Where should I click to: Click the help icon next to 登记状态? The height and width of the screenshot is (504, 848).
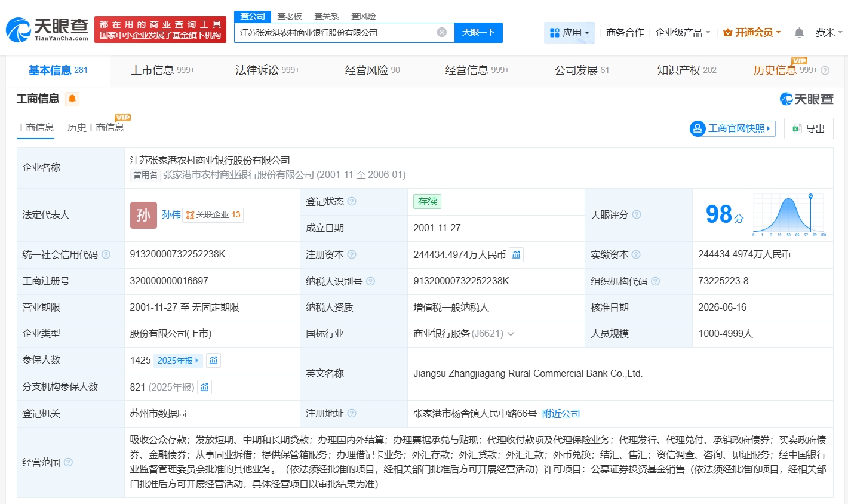click(x=352, y=201)
